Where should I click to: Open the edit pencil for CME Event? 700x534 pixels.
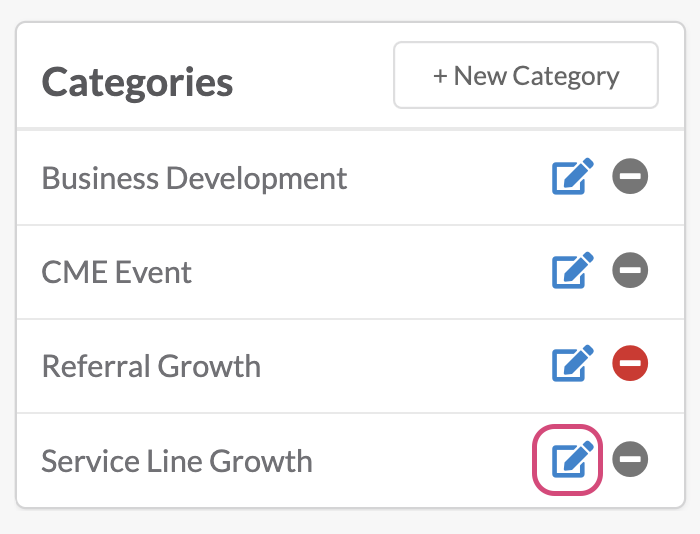point(573,270)
